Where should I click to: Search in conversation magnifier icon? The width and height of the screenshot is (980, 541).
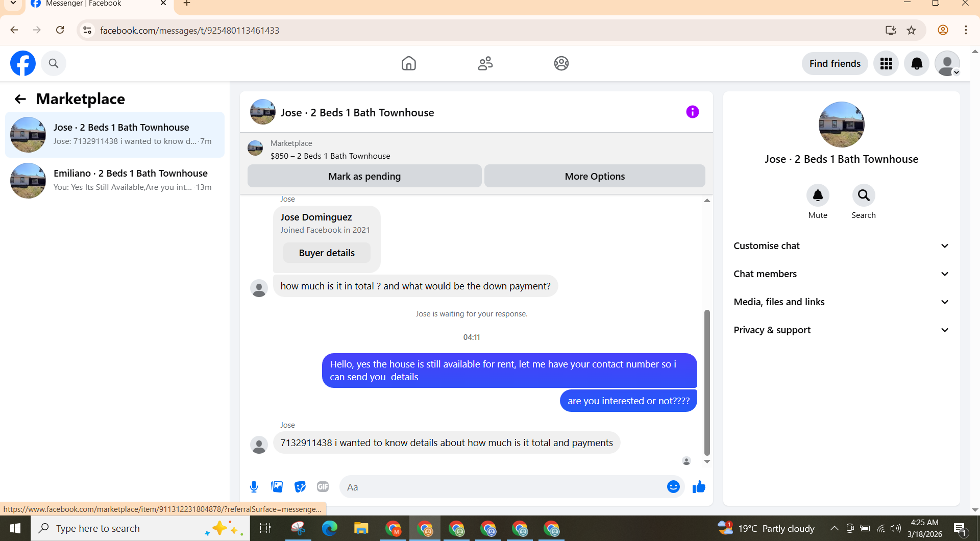(864, 195)
